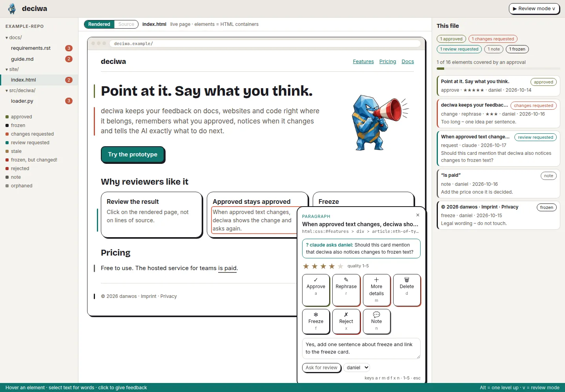Open the frozen '© 2026 danwos' card

pos(498,215)
